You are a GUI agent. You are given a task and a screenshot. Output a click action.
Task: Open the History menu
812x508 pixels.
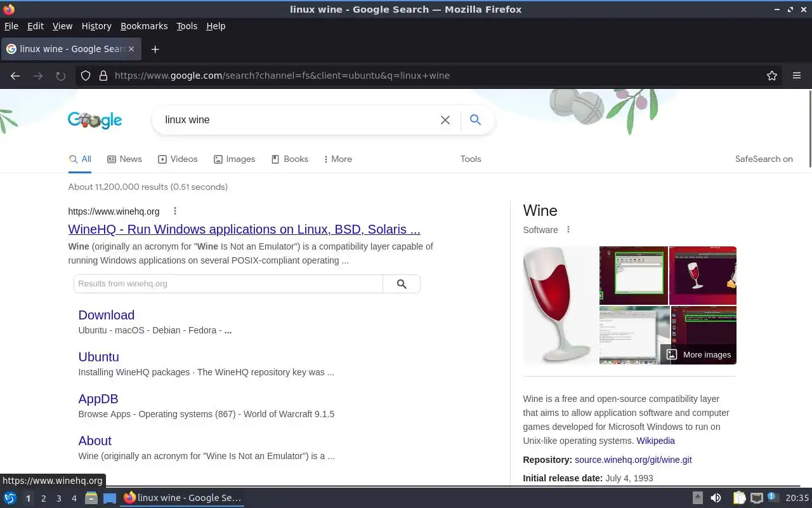(96, 26)
